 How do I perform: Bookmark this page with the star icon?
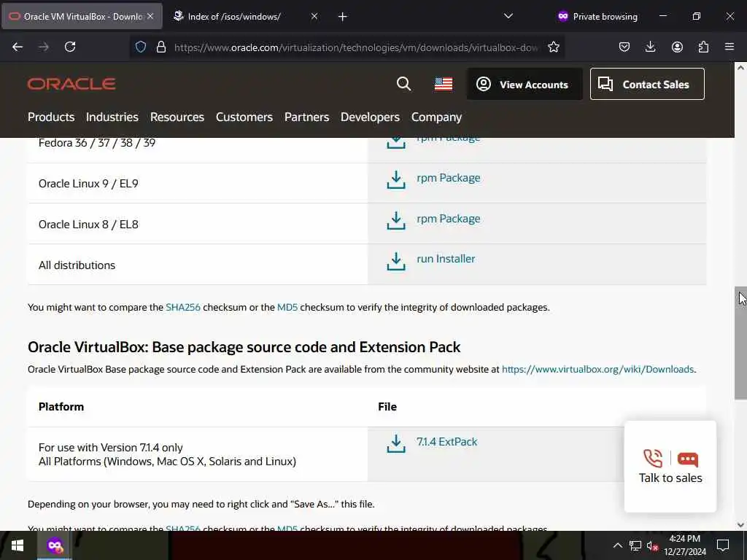tap(553, 47)
